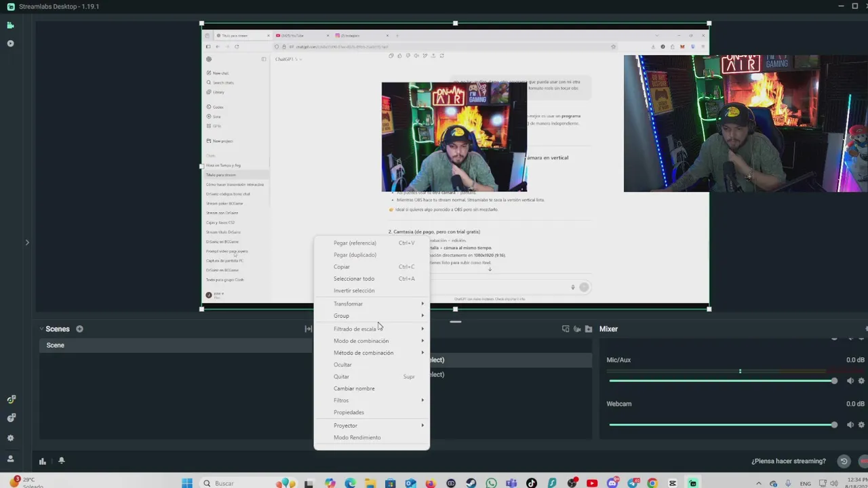Mute the Mic/Aux audio source
868x488 pixels.
click(x=850, y=381)
